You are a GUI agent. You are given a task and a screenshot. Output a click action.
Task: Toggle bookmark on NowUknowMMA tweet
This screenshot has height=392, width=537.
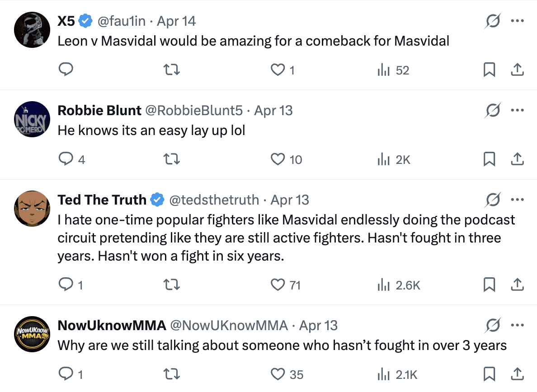pyautogui.click(x=489, y=374)
